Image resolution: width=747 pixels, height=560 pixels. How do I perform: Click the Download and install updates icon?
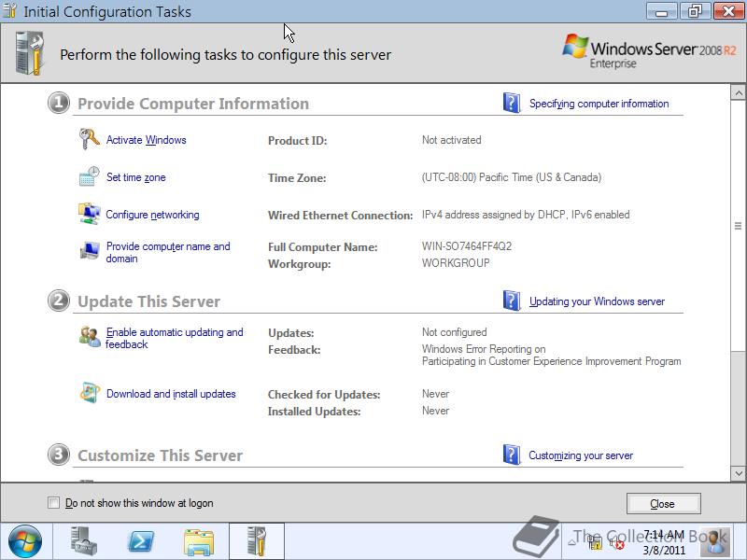point(90,393)
